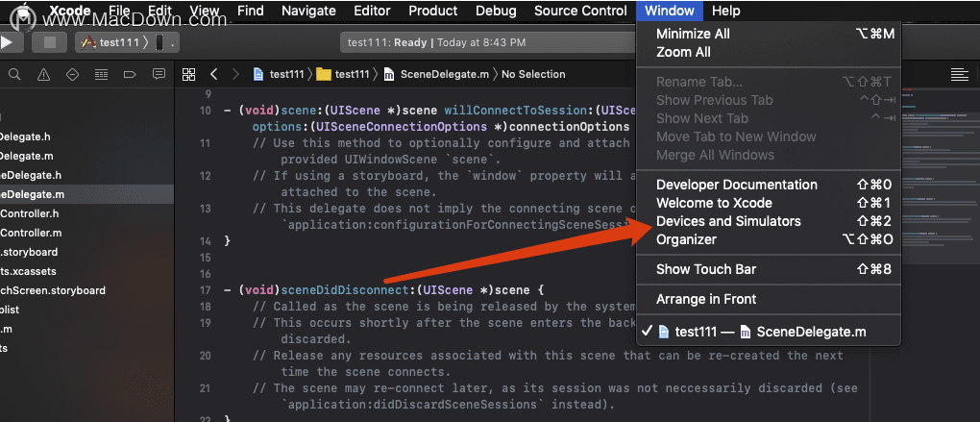Image resolution: width=980 pixels, height=422 pixels.
Task: Select SceneDelegate.h in file navigator
Action: coord(86,175)
